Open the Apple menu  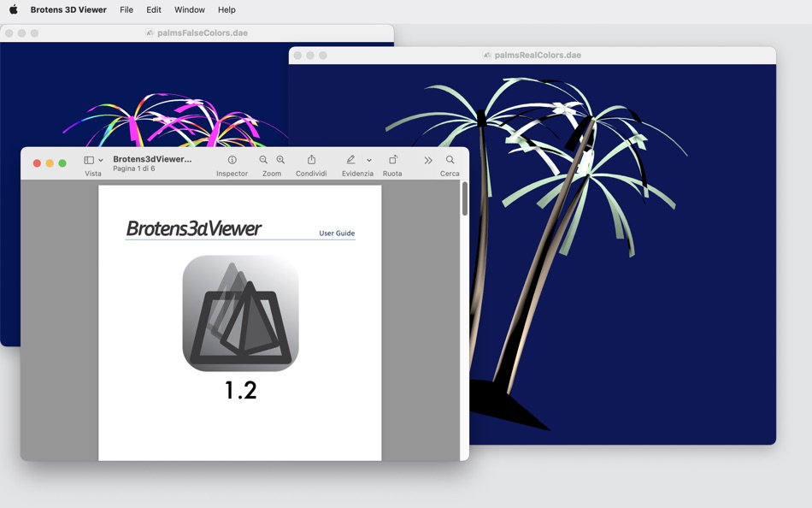coord(14,9)
